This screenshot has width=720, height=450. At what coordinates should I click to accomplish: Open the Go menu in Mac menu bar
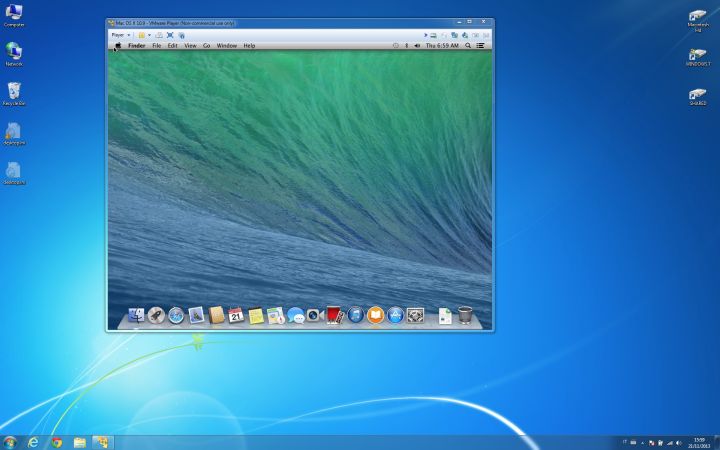coord(207,45)
